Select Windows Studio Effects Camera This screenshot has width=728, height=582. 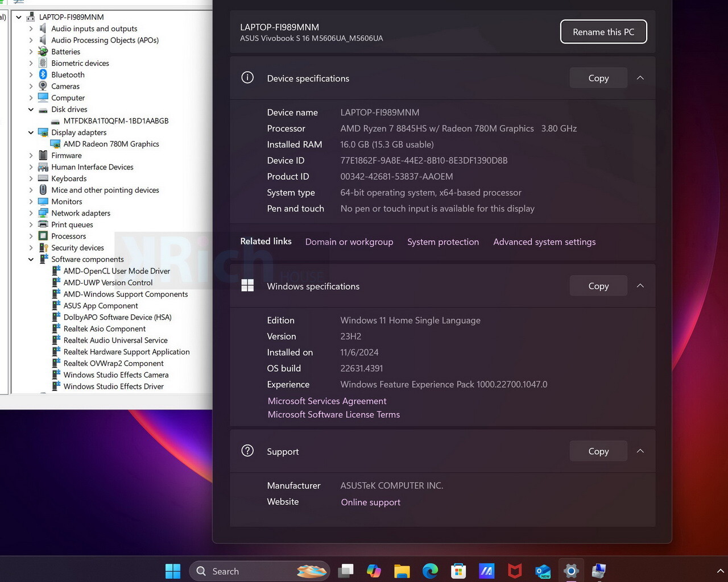(x=116, y=375)
